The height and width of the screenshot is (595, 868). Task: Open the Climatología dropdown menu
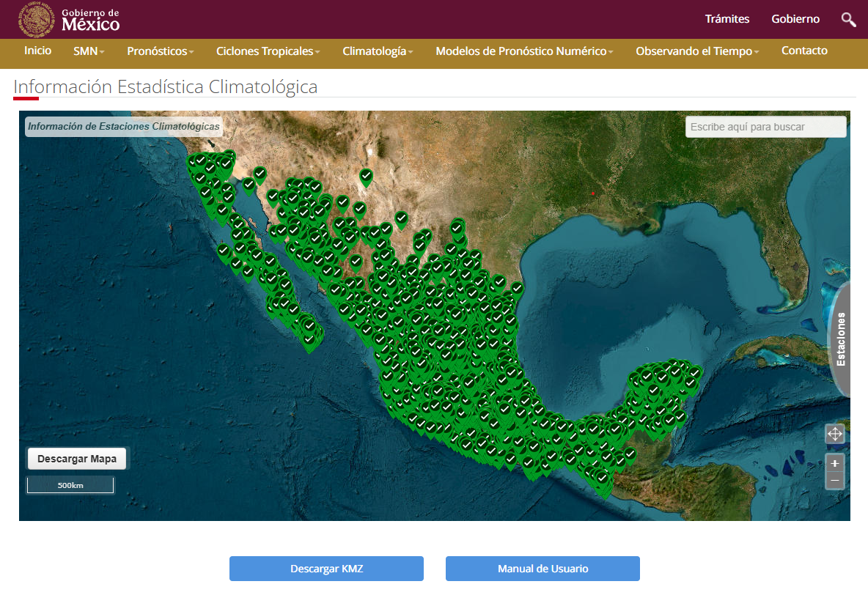378,51
